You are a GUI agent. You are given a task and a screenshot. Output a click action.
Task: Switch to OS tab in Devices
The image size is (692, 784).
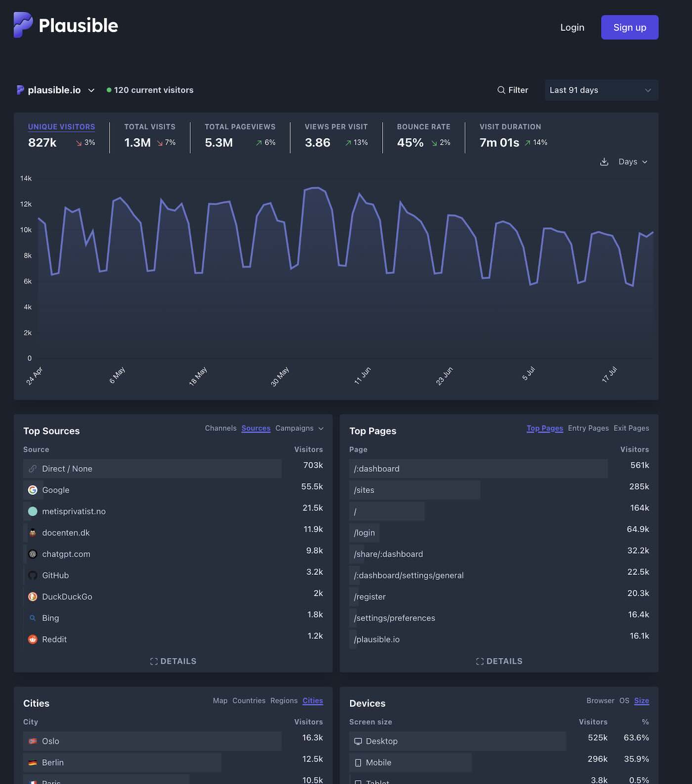click(624, 701)
